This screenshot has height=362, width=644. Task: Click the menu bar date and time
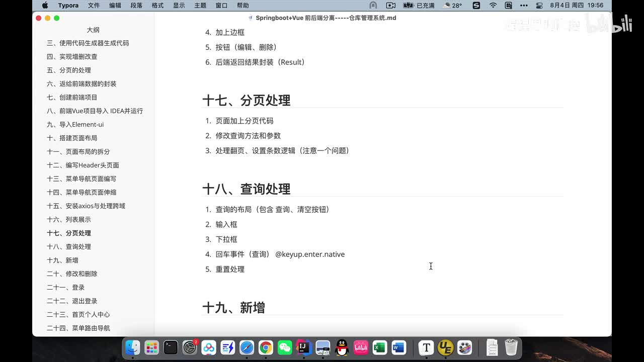577,6
